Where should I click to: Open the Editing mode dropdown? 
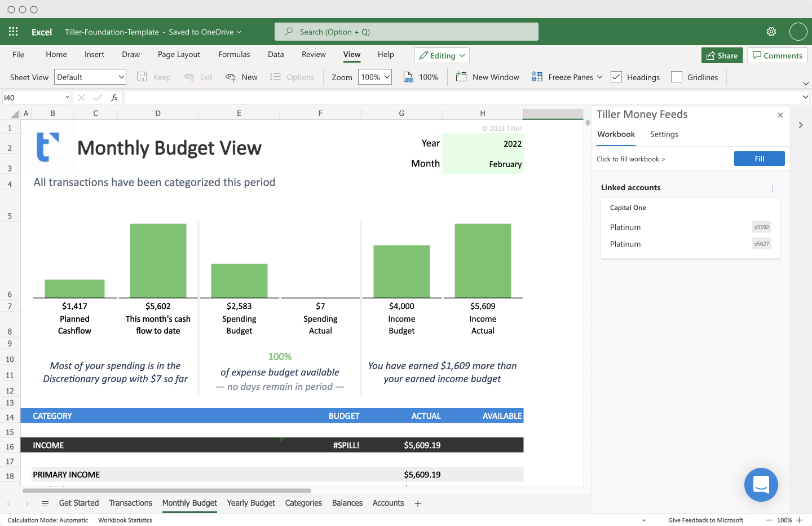click(442, 55)
